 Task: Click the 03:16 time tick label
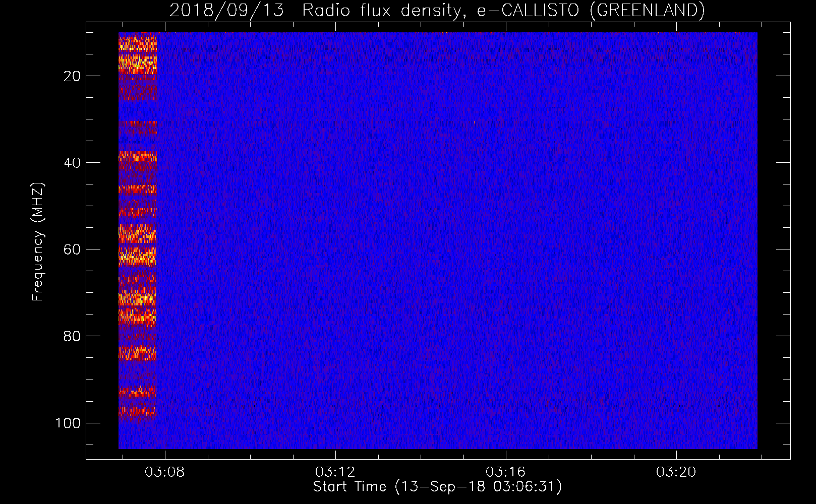point(506,472)
